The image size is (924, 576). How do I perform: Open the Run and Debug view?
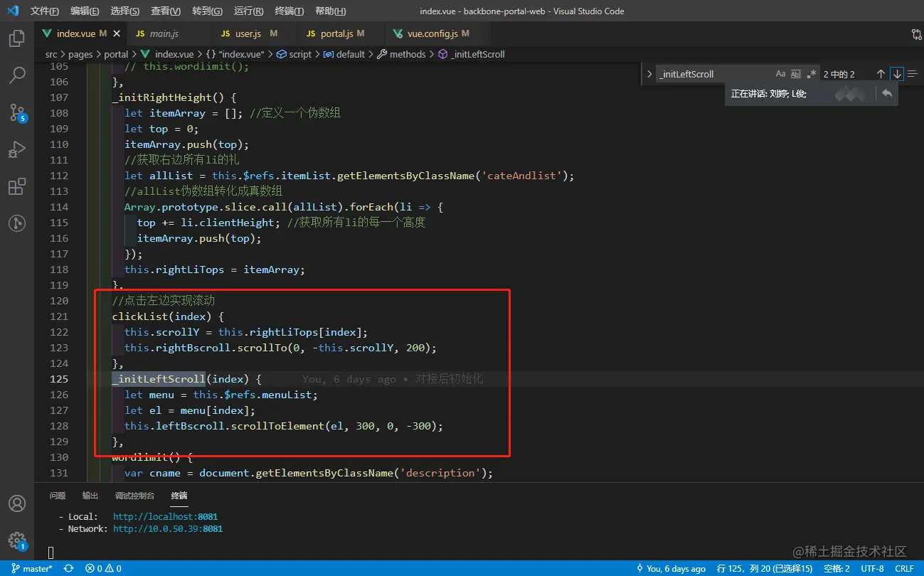[x=17, y=150]
